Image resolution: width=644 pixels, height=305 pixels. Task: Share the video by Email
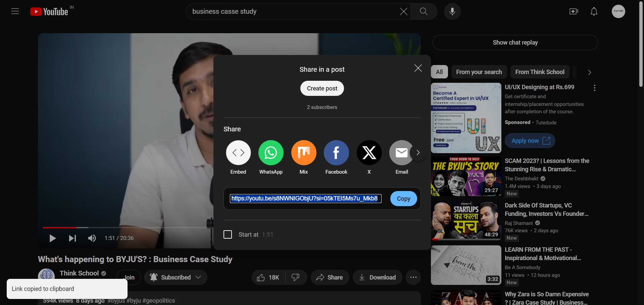(x=401, y=152)
